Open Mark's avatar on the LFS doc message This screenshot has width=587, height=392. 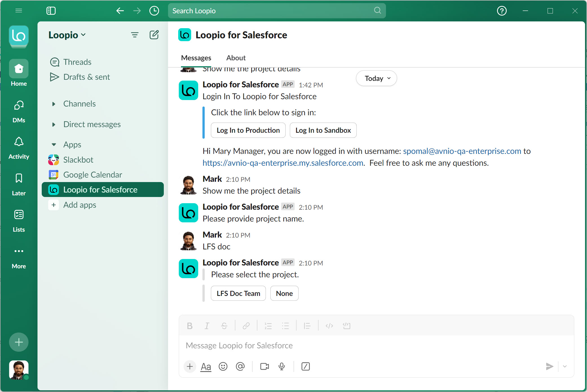pyautogui.click(x=188, y=241)
